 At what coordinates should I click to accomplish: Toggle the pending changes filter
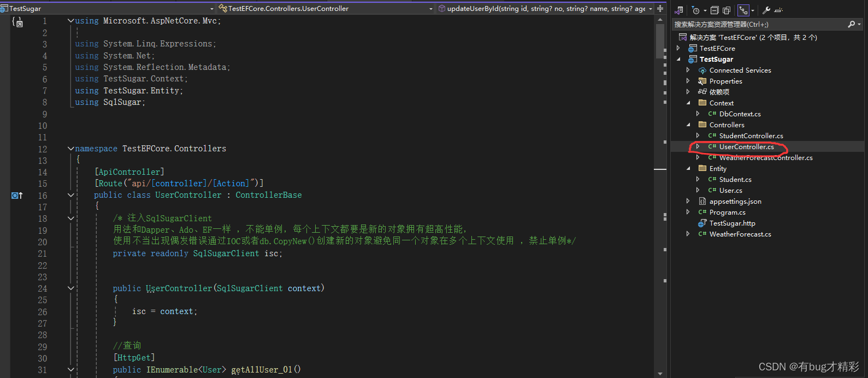tap(695, 10)
